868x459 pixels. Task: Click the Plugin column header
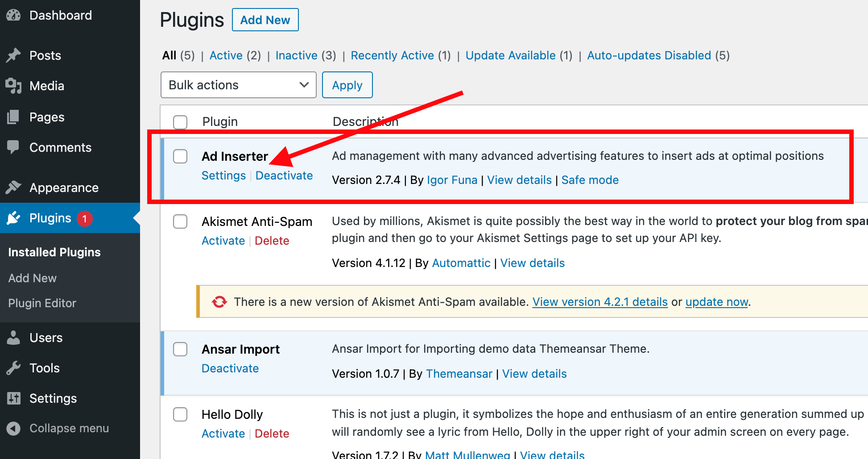tap(220, 121)
